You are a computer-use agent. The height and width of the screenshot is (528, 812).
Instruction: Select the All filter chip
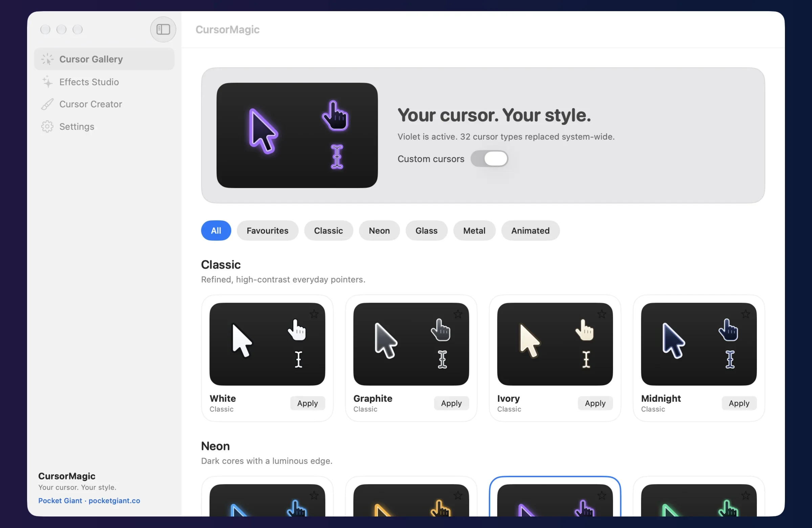pyautogui.click(x=216, y=231)
